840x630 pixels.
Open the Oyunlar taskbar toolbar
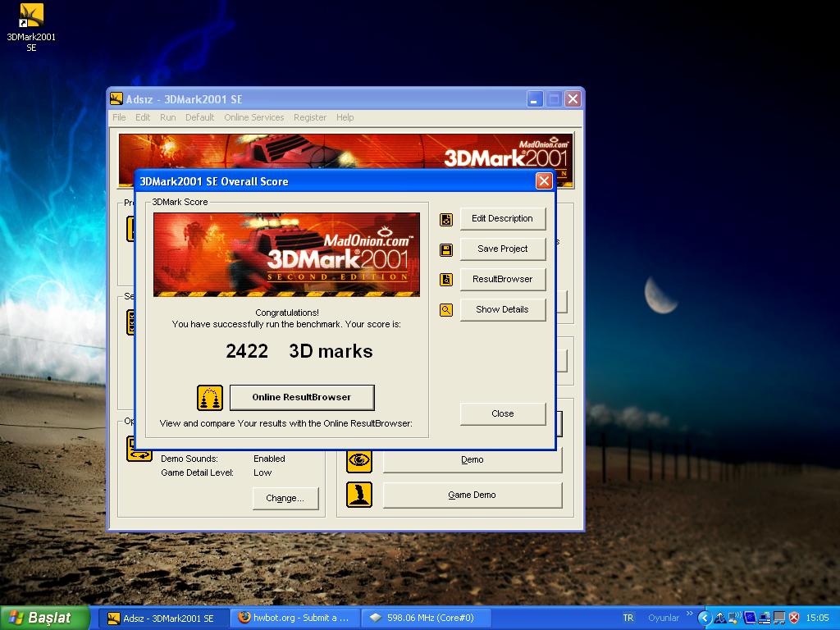pyautogui.click(x=663, y=619)
